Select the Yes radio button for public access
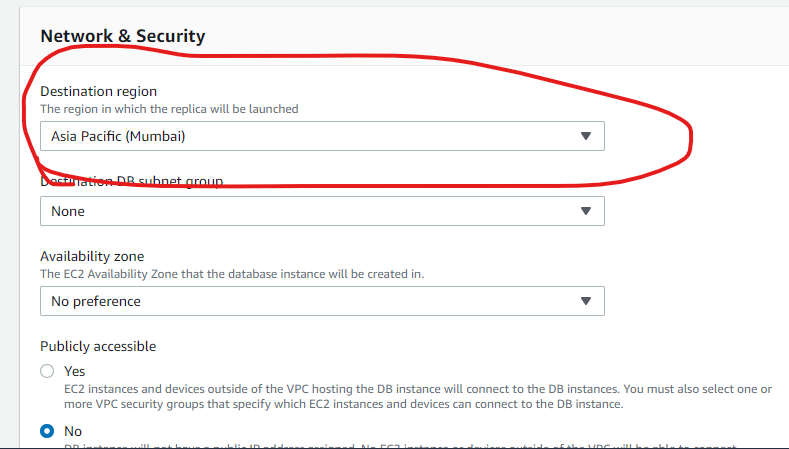 point(47,371)
